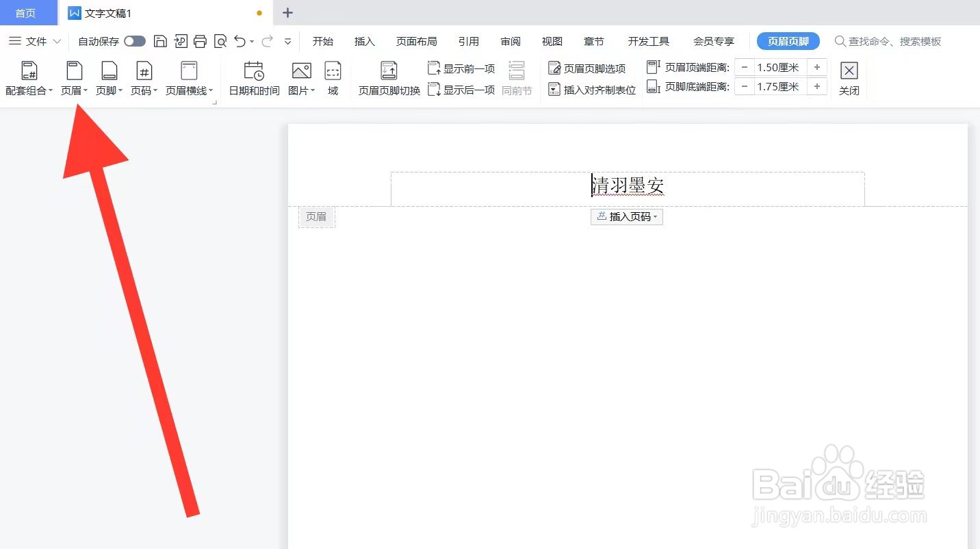Undo the last action

click(x=240, y=41)
